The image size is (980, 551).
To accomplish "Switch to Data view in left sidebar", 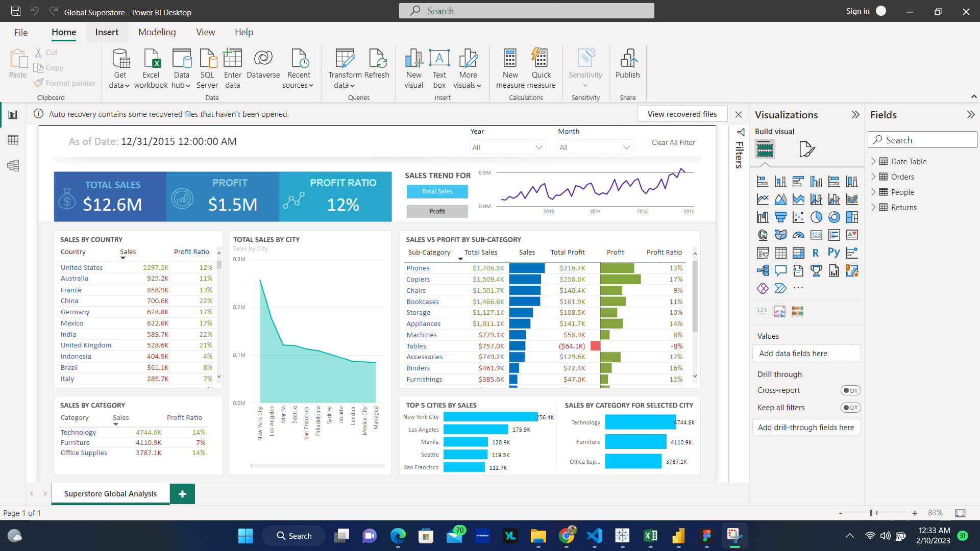I will click(x=13, y=140).
